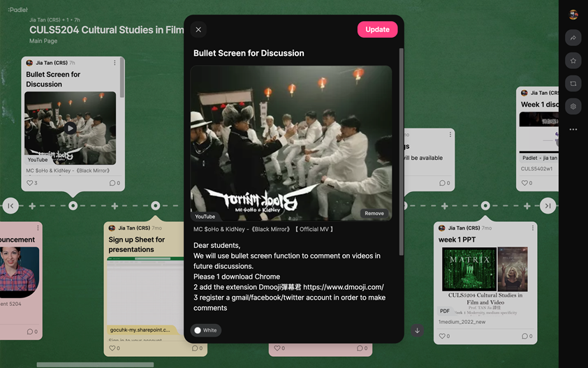Add post with plus after Bullet Screen marker
Image resolution: width=588 pixels, height=368 pixels.
point(115,206)
